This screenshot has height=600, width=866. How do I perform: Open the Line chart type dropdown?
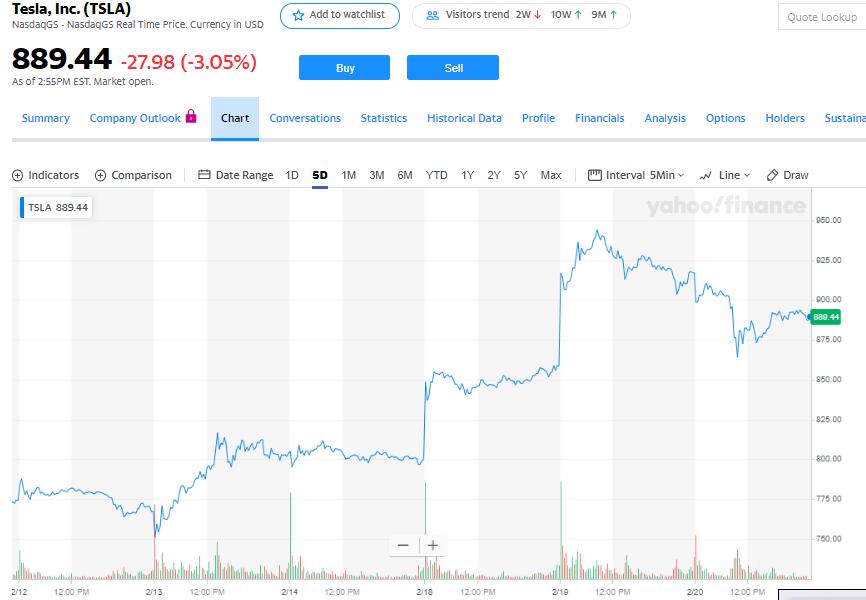click(x=726, y=175)
